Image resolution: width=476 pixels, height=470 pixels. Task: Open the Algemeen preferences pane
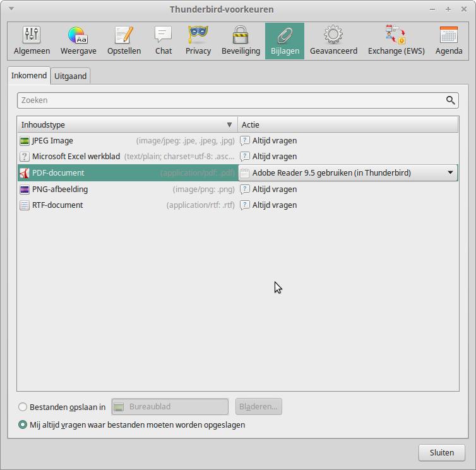tap(32, 40)
